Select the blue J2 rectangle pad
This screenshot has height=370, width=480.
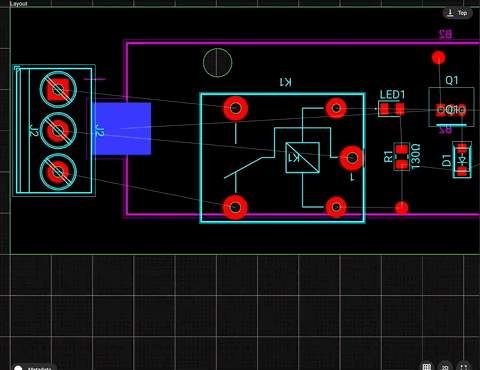[x=121, y=129]
